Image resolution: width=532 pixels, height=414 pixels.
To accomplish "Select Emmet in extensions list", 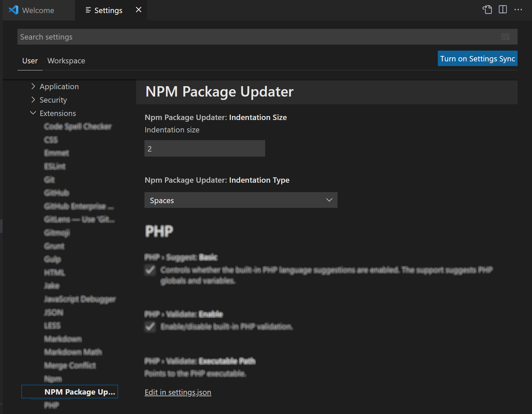I will click(x=57, y=153).
